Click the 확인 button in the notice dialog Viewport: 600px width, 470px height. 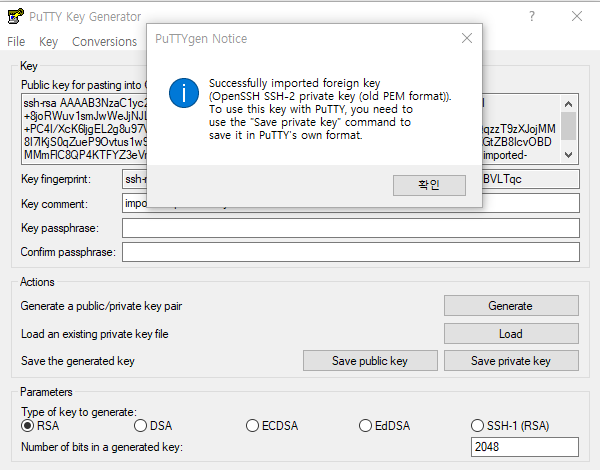click(429, 185)
